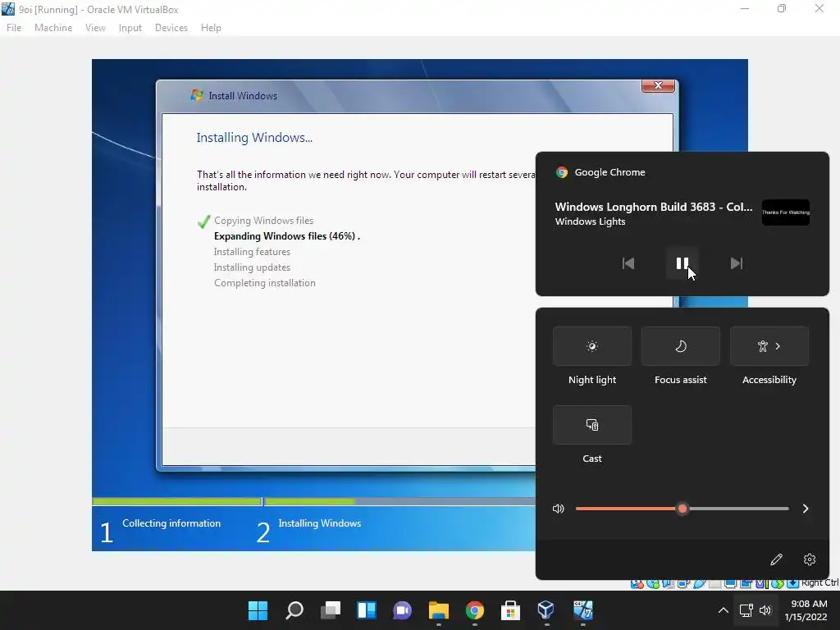Close the Install Windows dialog
This screenshot has height=630, width=840.
[x=659, y=85]
